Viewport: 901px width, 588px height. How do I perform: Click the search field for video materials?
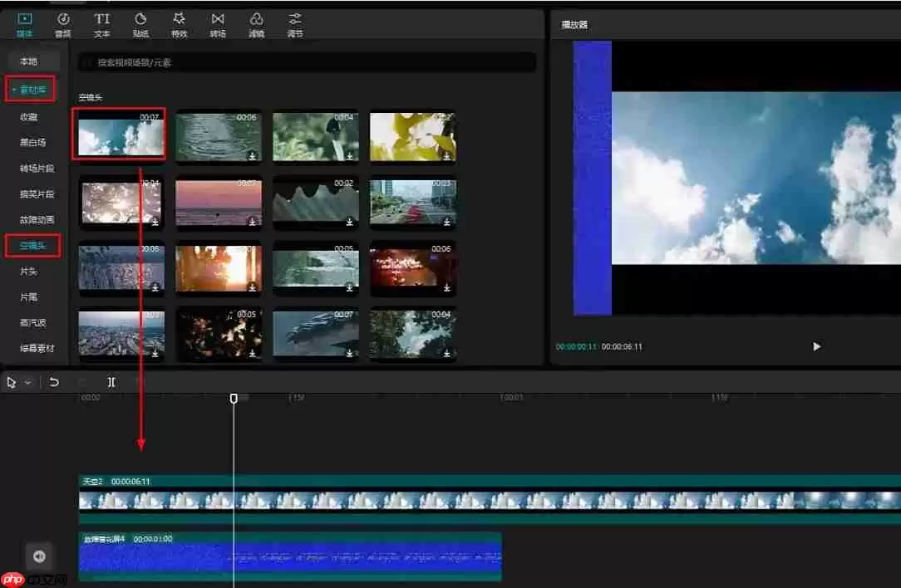308,62
